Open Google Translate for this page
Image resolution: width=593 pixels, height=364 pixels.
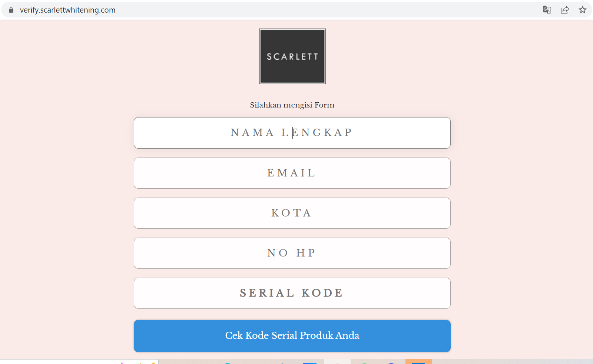click(547, 10)
